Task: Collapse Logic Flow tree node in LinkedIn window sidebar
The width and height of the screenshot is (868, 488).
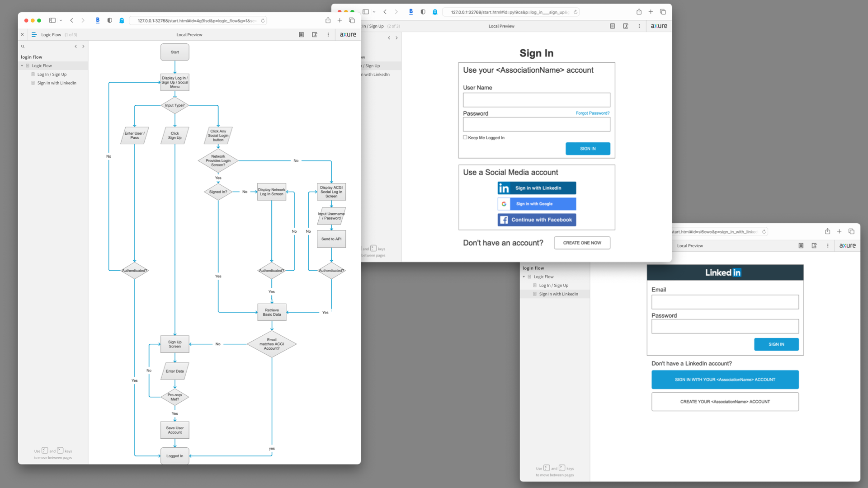Action: 524,277
